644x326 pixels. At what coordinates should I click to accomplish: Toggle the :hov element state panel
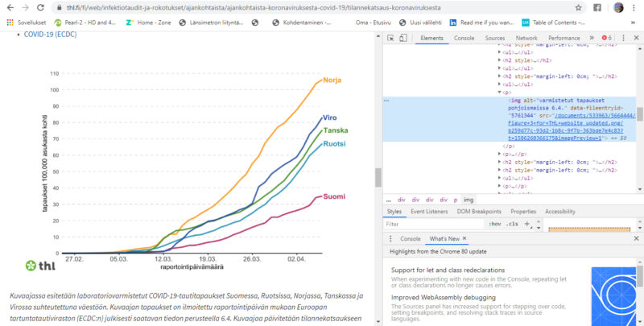pyautogui.click(x=496, y=224)
